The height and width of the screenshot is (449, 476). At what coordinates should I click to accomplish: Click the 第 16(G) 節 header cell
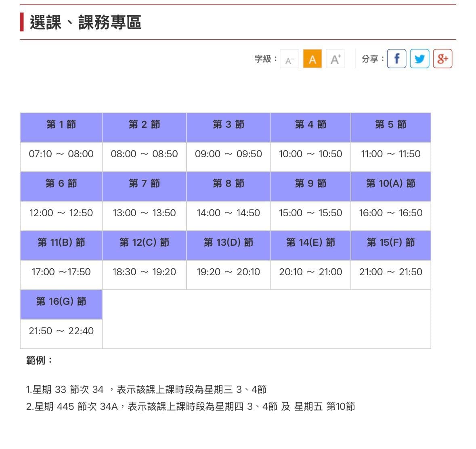[x=61, y=304]
